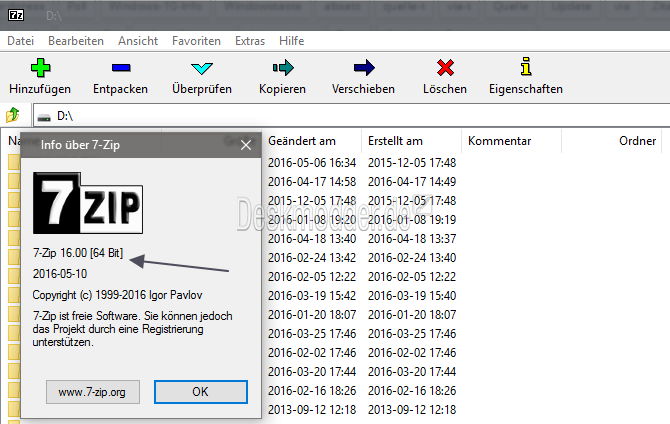
Task: Select the Überprüfen checkmark icon
Action: (x=202, y=68)
